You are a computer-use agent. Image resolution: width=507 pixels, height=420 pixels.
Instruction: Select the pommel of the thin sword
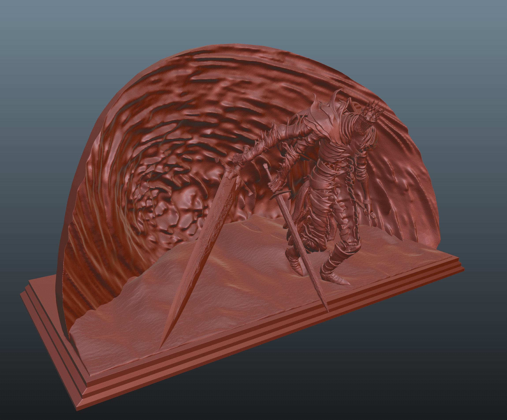tap(265, 166)
